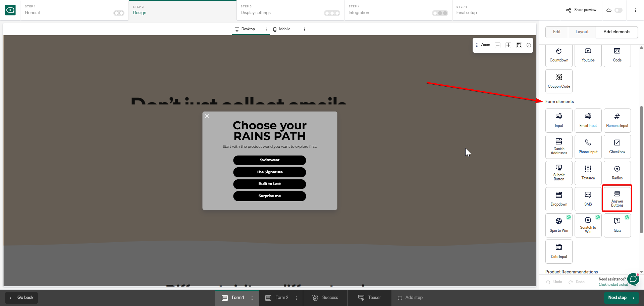The width and height of the screenshot is (644, 306).
Task: Add a Code element
Action: pos(617,55)
